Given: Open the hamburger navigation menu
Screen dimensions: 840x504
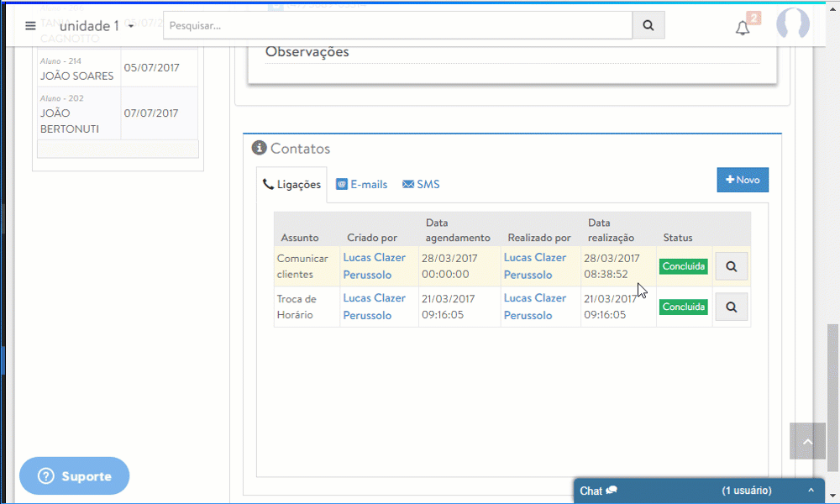Looking at the screenshot, I should click(x=30, y=25).
